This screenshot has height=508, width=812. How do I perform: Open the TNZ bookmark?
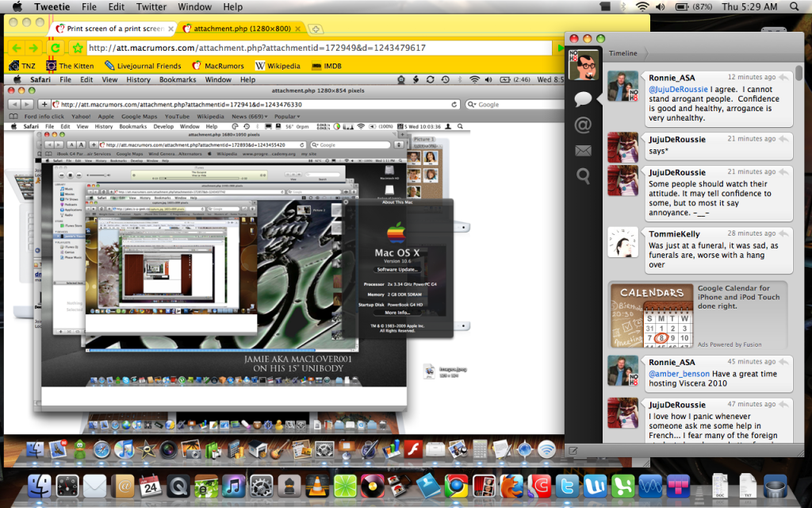tap(22, 66)
